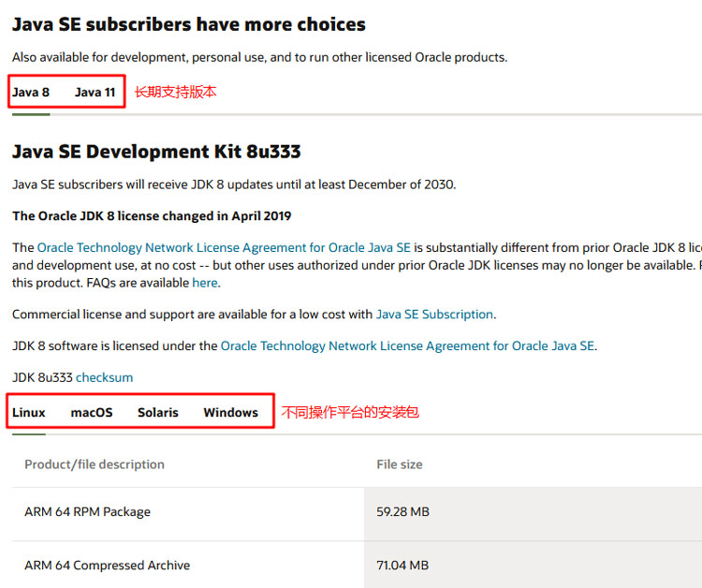Select the Linux platform tab
The height and width of the screenshot is (588, 702).
click(29, 413)
